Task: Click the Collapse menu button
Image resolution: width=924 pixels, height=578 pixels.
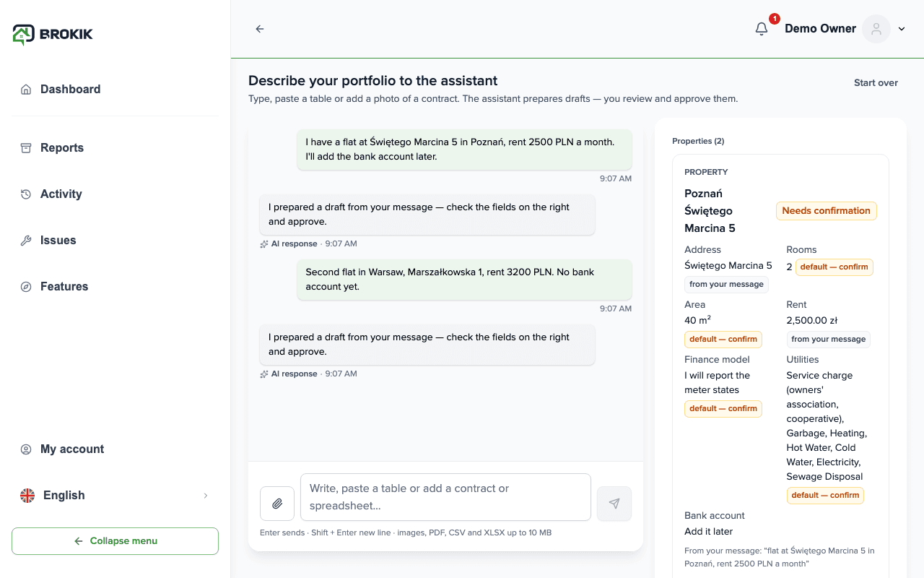Action: (x=115, y=541)
